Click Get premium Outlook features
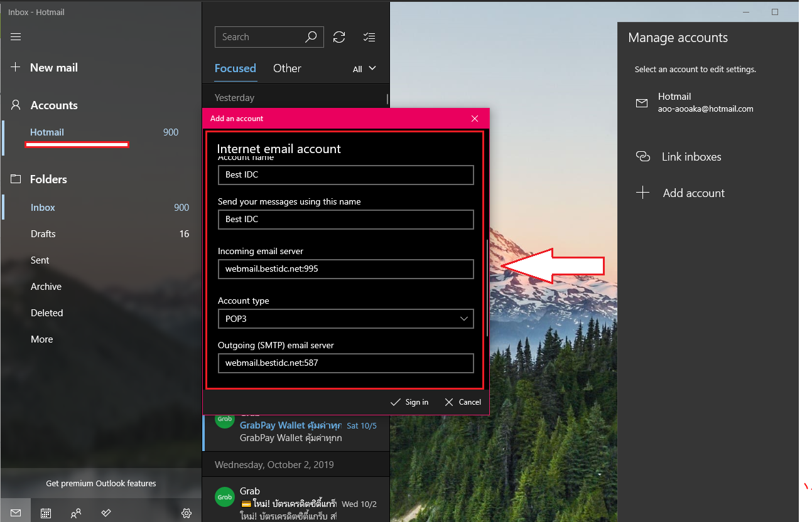 point(100,483)
